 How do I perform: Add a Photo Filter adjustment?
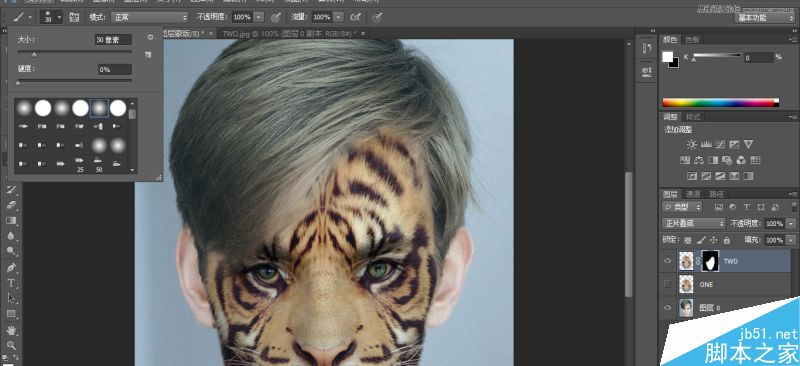tap(728, 160)
